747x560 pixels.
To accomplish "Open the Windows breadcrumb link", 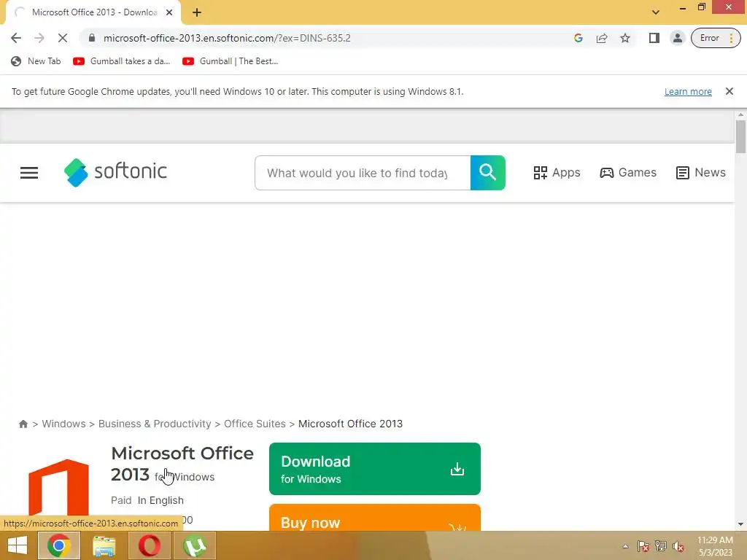I will point(64,424).
